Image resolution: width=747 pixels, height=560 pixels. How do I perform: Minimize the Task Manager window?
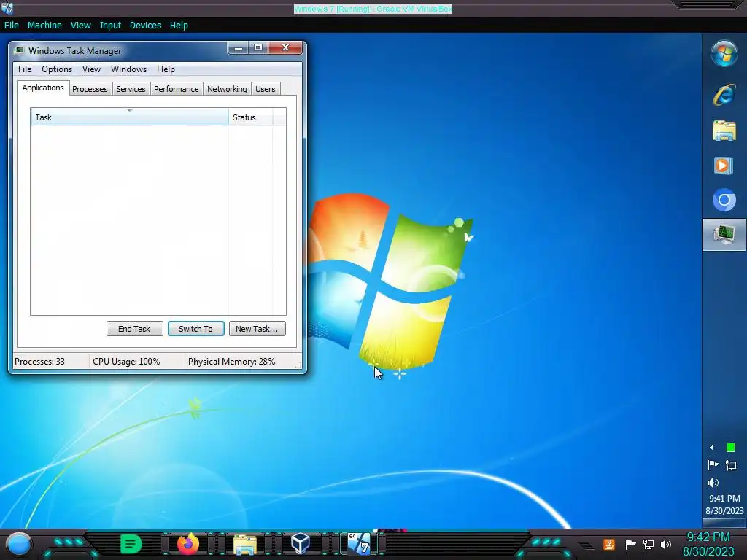(239, 47)
